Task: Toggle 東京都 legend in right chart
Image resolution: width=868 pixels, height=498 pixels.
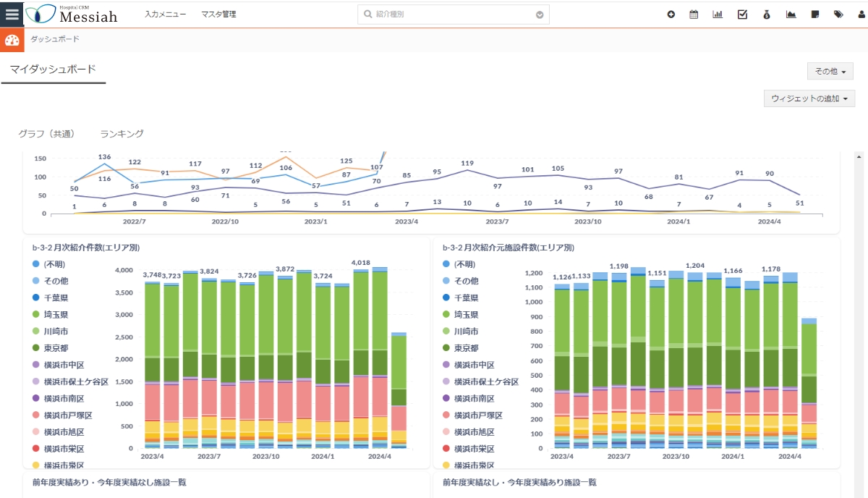Action: pyautogui.click(x=466, y=348)
